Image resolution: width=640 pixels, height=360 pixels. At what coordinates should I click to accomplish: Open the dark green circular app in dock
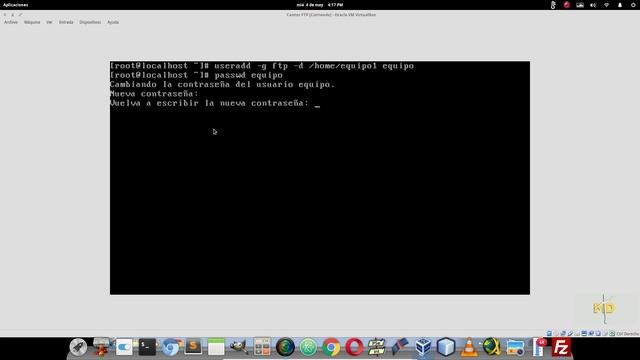click(x=285, y=347)
